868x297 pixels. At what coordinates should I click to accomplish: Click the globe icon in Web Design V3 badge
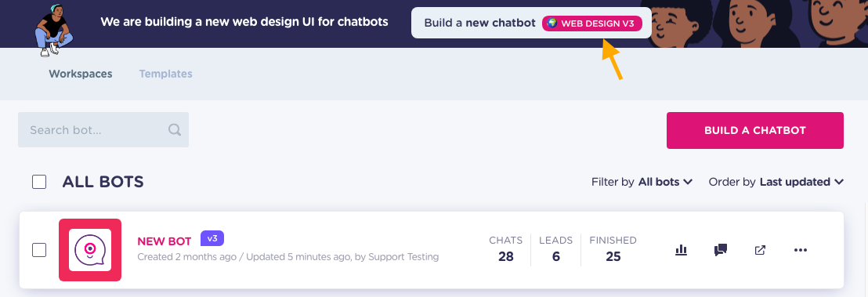[552, 24]
